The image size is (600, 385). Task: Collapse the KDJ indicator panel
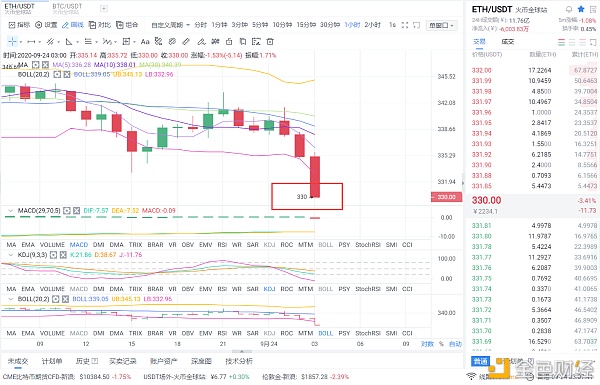11,254
